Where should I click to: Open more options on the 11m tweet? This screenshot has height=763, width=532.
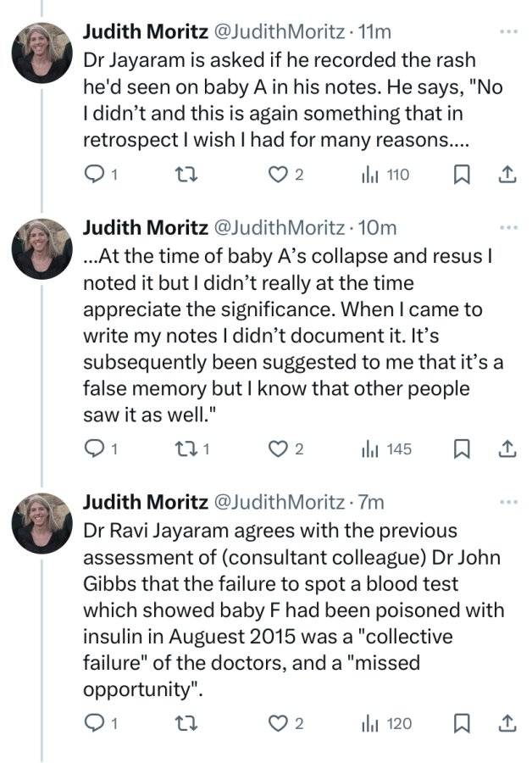pyautogui.click(x=508, y=31)
